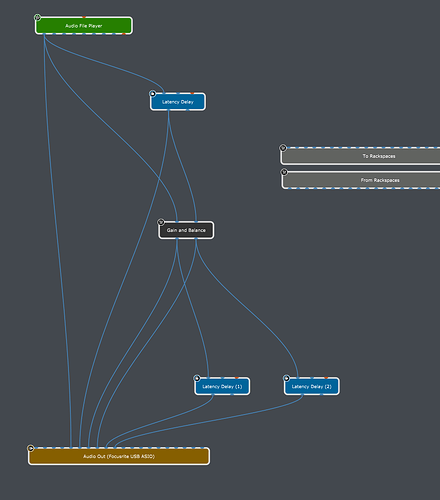Click orange MIDI input pin atop Latency Delay (2)
The image size is (440, 500).
pos(326,378)
